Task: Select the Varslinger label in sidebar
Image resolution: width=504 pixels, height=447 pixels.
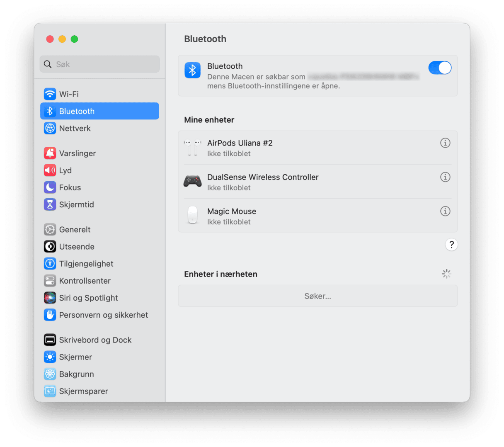Action: click(x=78, y=153)
